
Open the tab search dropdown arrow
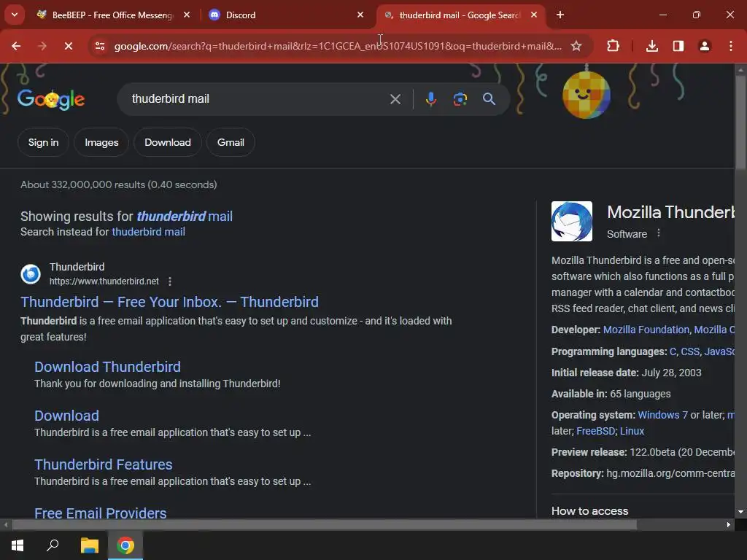coord(15,15)
